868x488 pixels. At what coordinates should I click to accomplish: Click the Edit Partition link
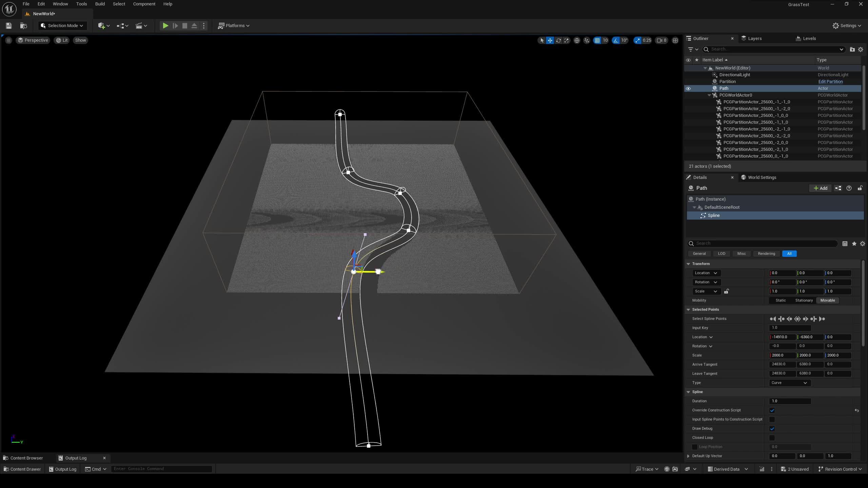tap(830, 82)
